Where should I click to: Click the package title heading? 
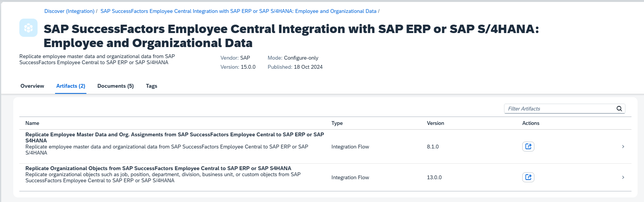(291, 36)
